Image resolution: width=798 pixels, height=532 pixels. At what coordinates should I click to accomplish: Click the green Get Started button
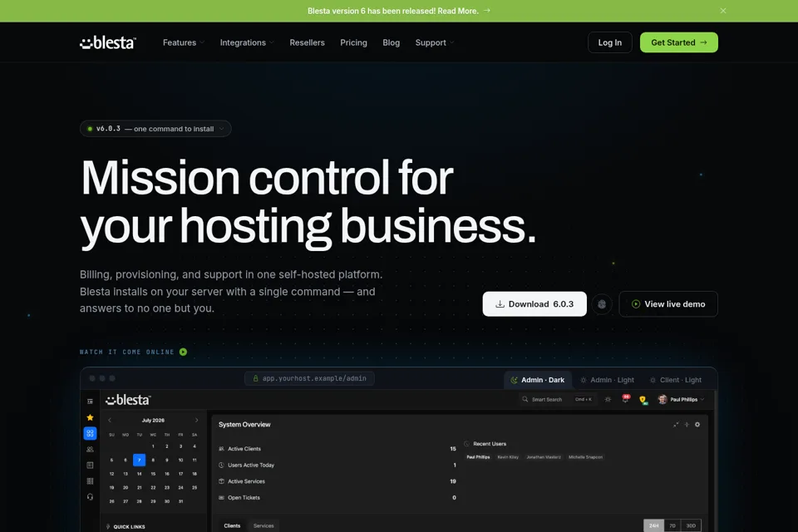(678, 42)
